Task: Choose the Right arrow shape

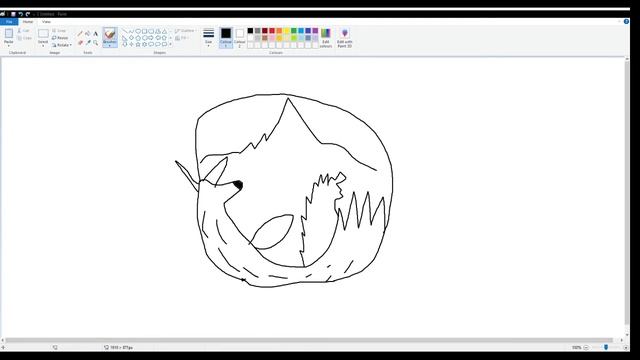Action: pos(151,38)
